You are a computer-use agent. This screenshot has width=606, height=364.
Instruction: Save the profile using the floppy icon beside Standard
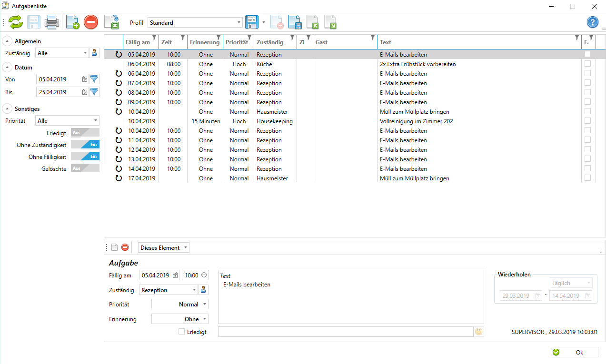click(251, 22)
